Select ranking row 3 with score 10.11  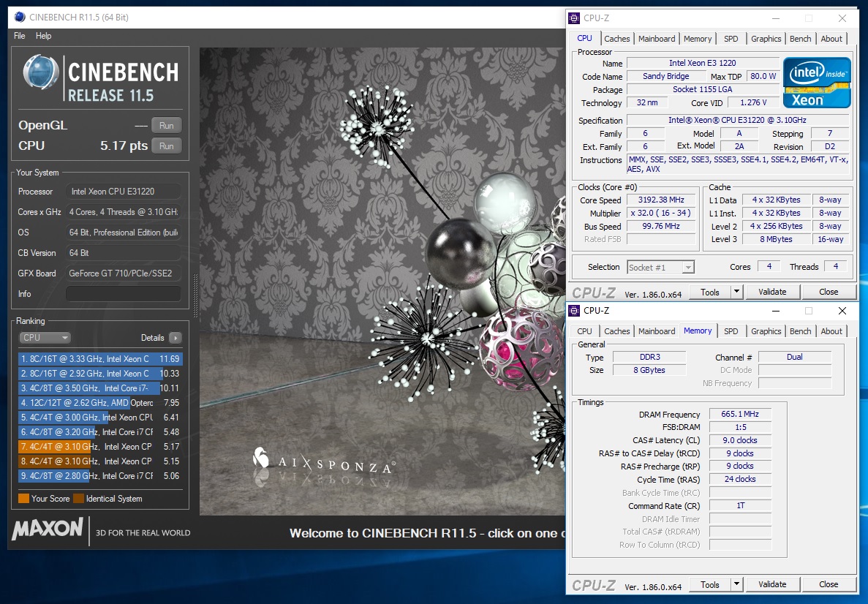click(100, 388)
